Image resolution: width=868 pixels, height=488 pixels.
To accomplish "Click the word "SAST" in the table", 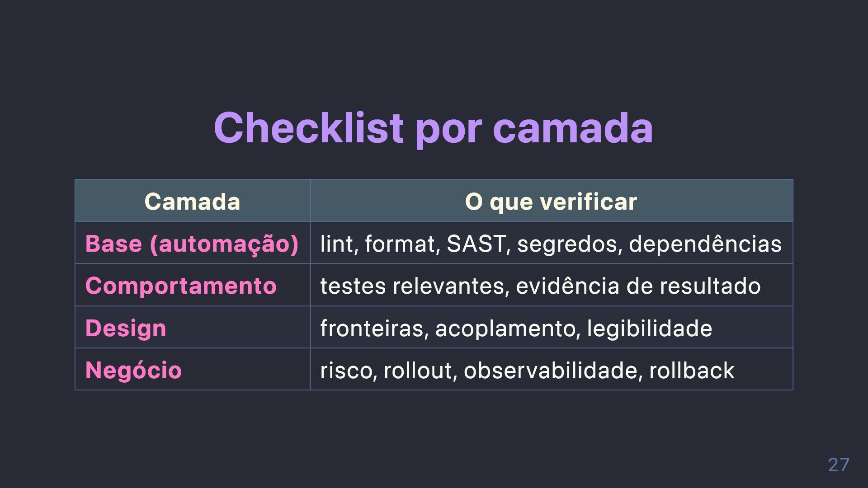I will click(476, 244).
